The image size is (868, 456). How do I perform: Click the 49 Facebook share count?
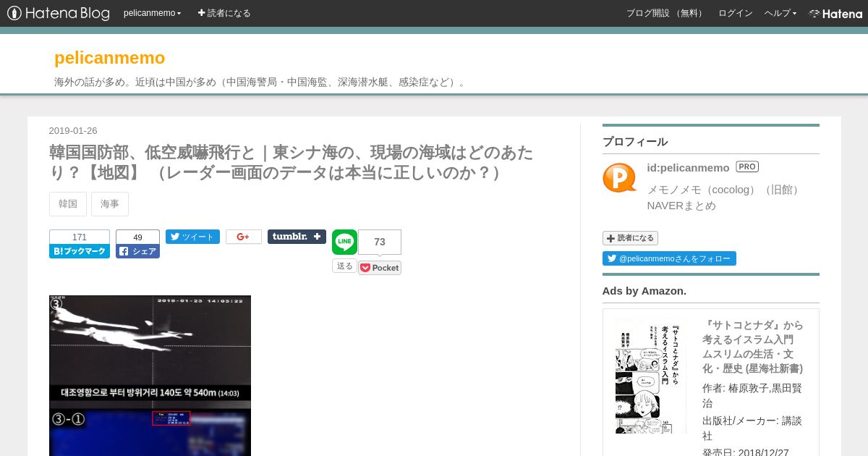137,237
